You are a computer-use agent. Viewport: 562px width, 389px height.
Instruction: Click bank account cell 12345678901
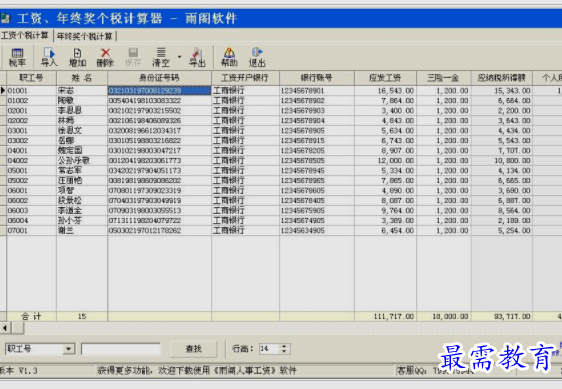click(x=317, y=91)
